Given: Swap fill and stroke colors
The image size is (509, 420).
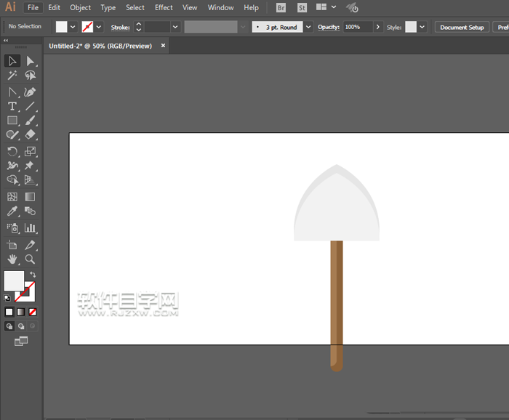Looking at the screenshot, I should point(33,275).
